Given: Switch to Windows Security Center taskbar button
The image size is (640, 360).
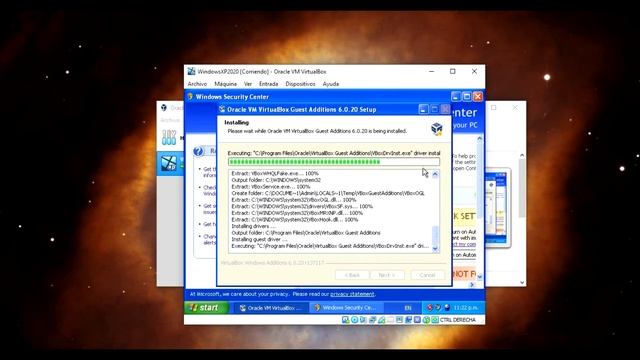Looking at the screenshot, I should click(x=347, y=308).
